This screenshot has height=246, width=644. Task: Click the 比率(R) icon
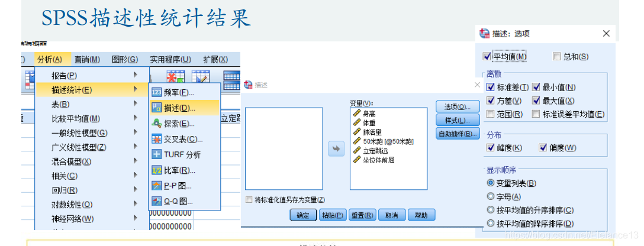(156, 170)
